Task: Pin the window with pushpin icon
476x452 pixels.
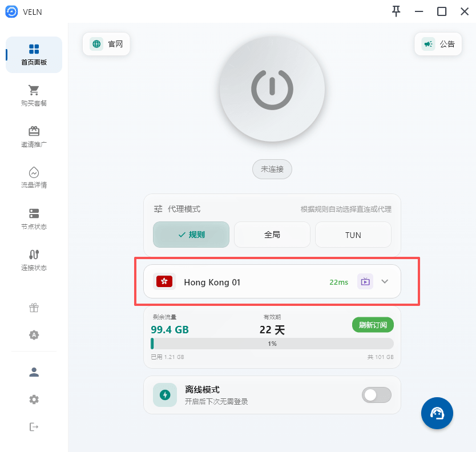Action: pos(396,11)
